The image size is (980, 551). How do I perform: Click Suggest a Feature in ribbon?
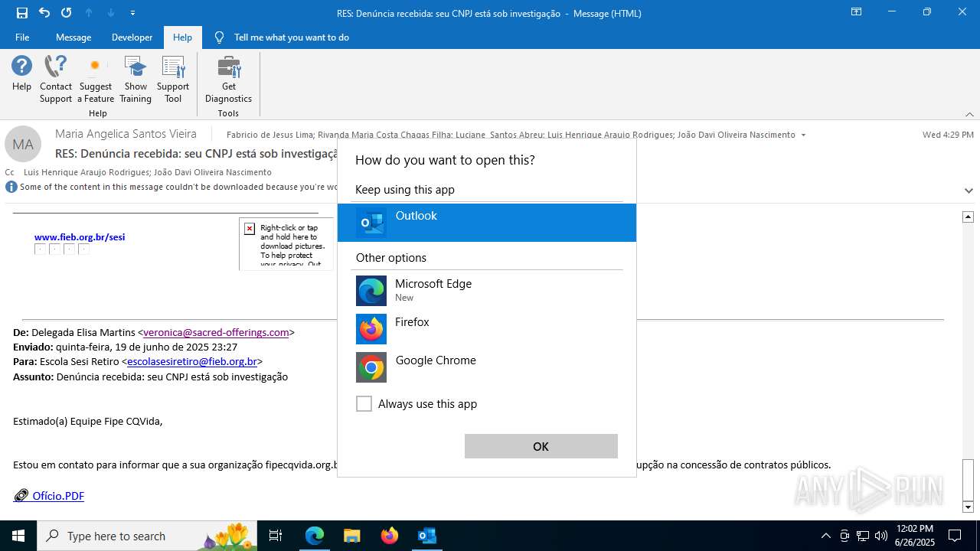click(96, 80)
